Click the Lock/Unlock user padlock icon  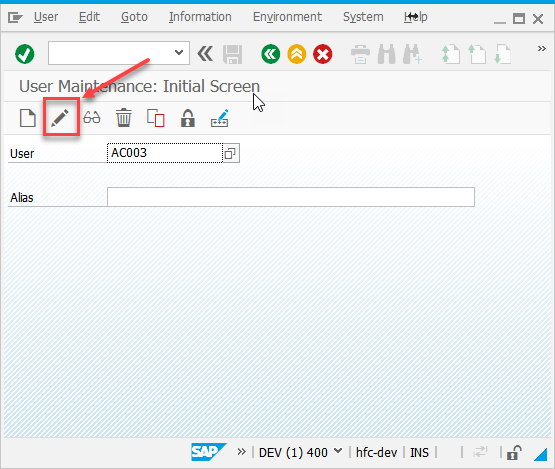pyautogui.click(x=188, y=118)
